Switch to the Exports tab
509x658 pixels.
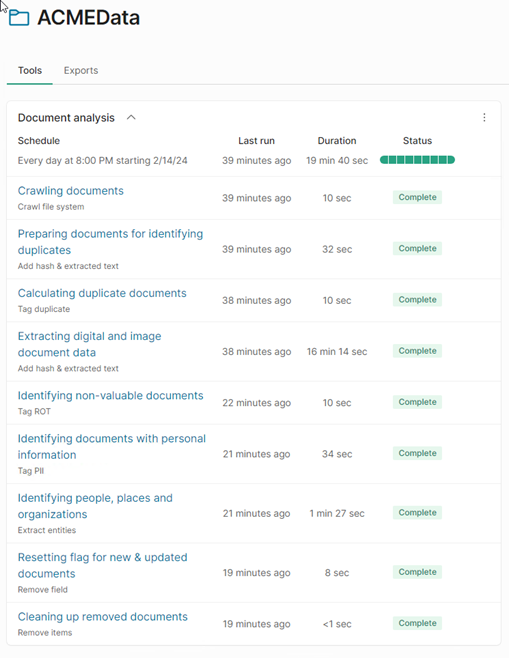81,70
